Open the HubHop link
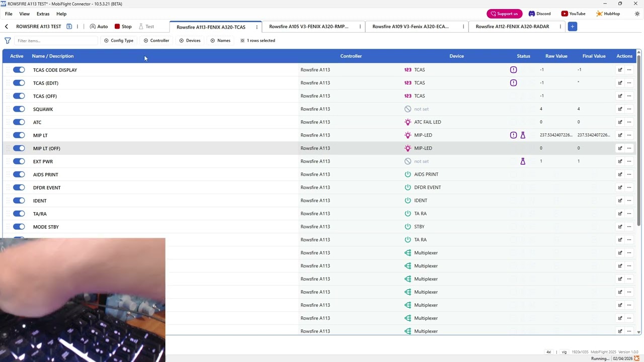Image resolution: width=644 pixels, height=362 pixels. tap(608, 14)
